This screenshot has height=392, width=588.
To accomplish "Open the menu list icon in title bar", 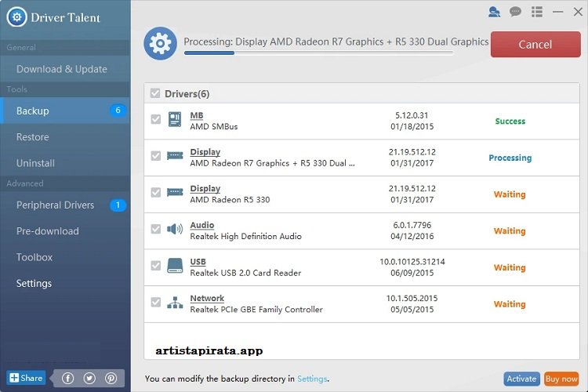I will pyautogui.click(x=537, y=12).
